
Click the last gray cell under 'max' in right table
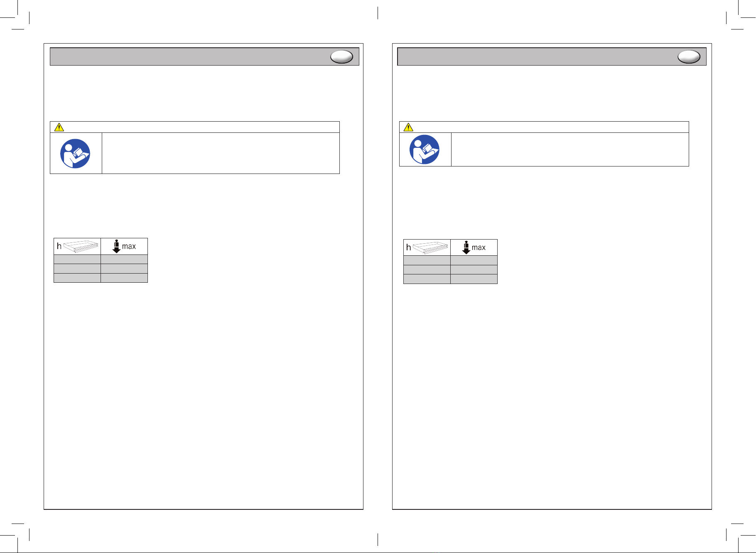click(x=474, y=279)
